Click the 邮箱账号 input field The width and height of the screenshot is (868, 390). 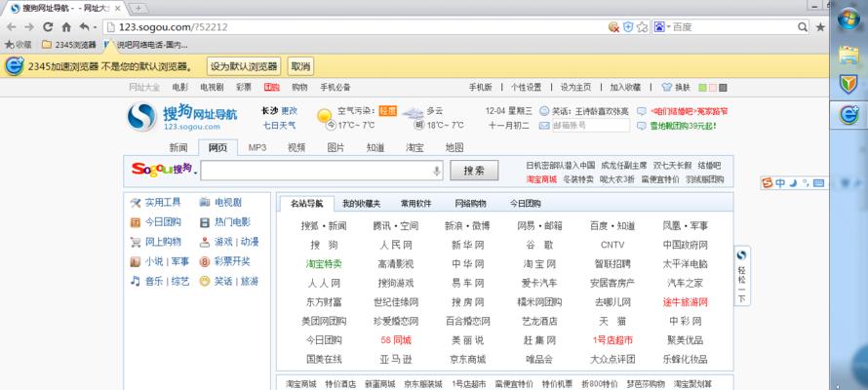(x=591, y=126)
